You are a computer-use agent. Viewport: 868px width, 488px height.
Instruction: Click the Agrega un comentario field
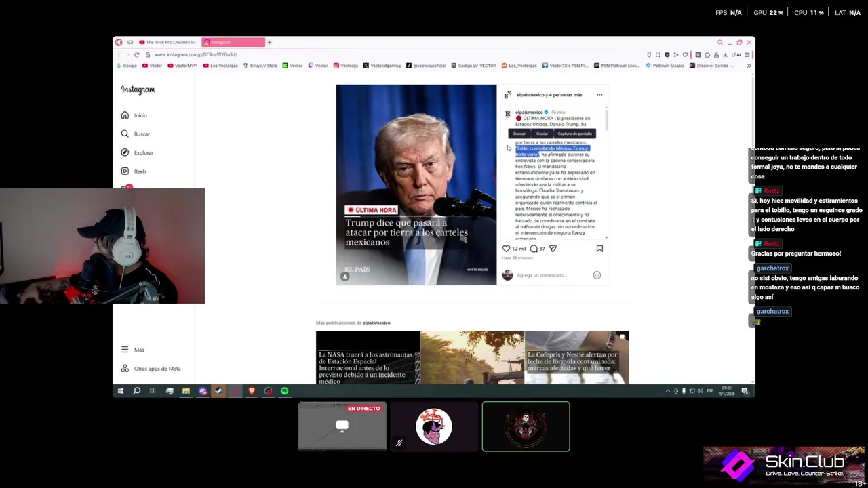coord(553,275)
